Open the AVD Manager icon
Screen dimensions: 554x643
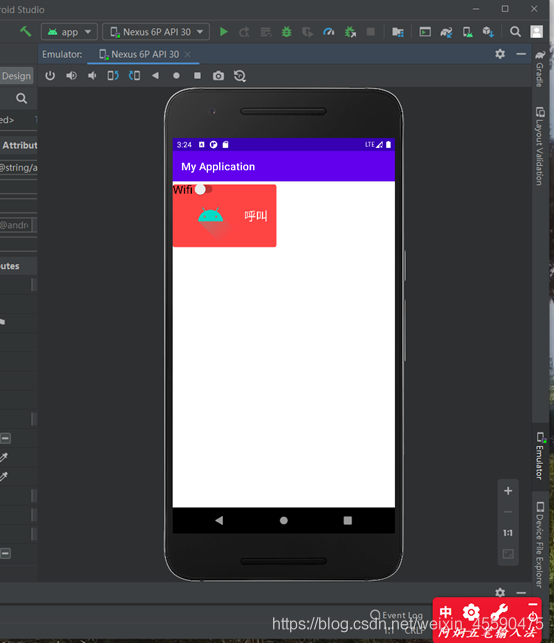[467, 32]
